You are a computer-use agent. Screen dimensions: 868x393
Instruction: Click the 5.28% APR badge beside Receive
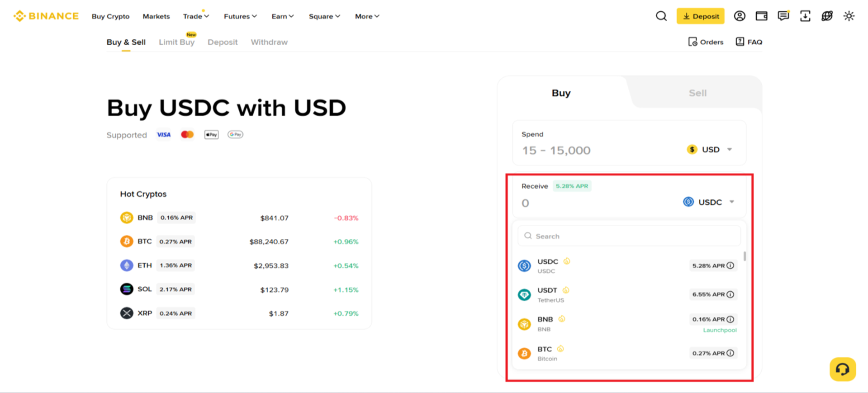(x=572, y=186)
